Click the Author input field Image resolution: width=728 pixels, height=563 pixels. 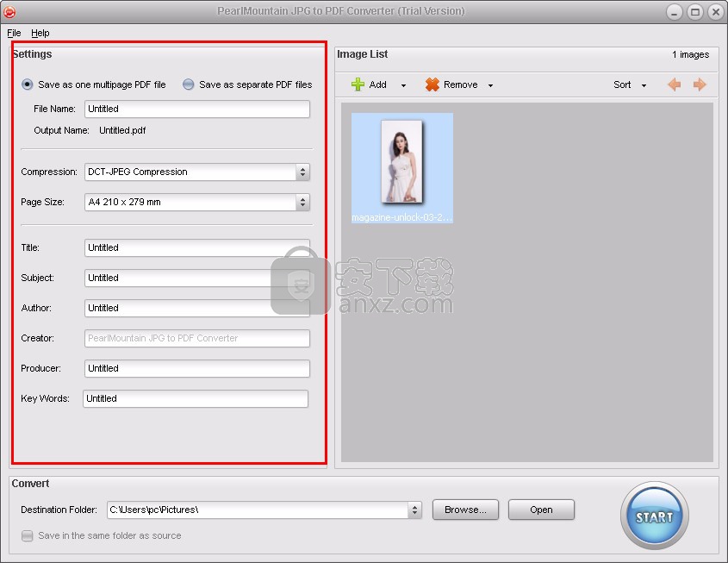pyautogui.click(x=196, y=308)
